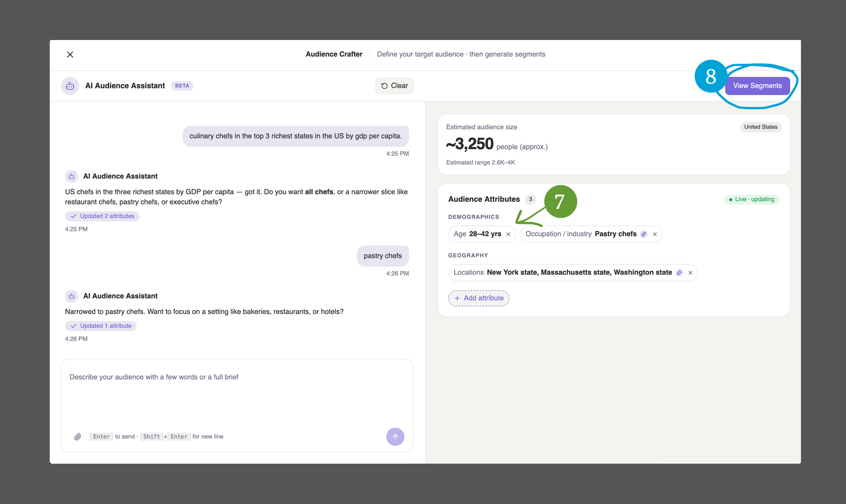846x504 pixels.
Task: Click the Audience Crafter title
Action: click(x=334, y=54)
